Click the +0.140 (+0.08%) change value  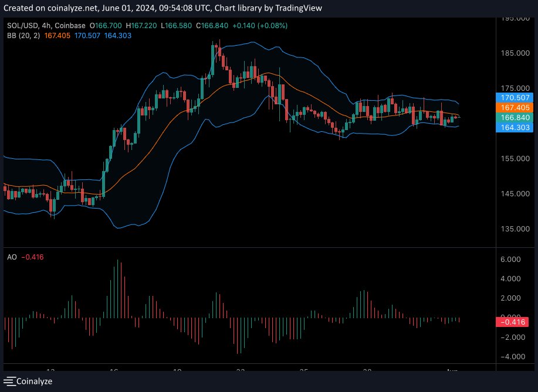[260, 26]
